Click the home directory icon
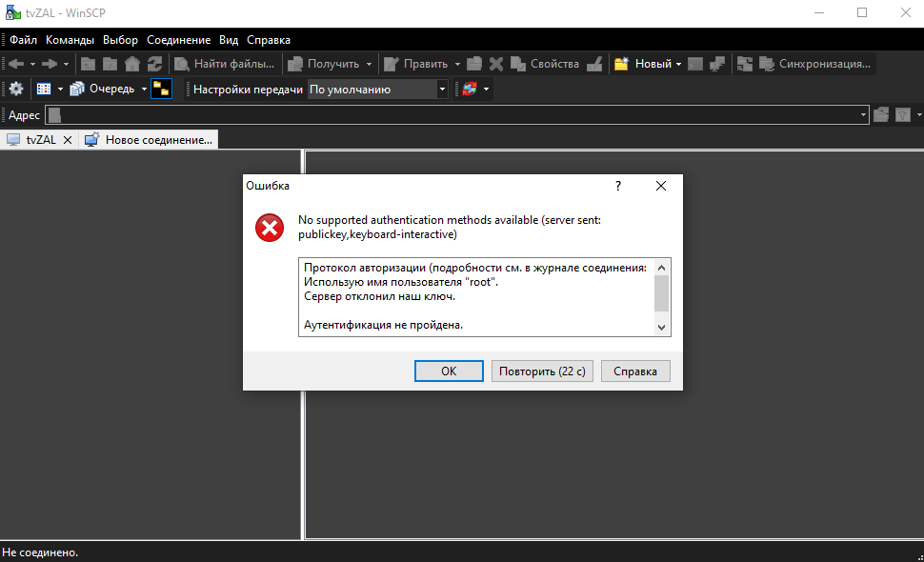Image resolution: width=924 pixels, height=562 pixels. click(x=132, y=64)
